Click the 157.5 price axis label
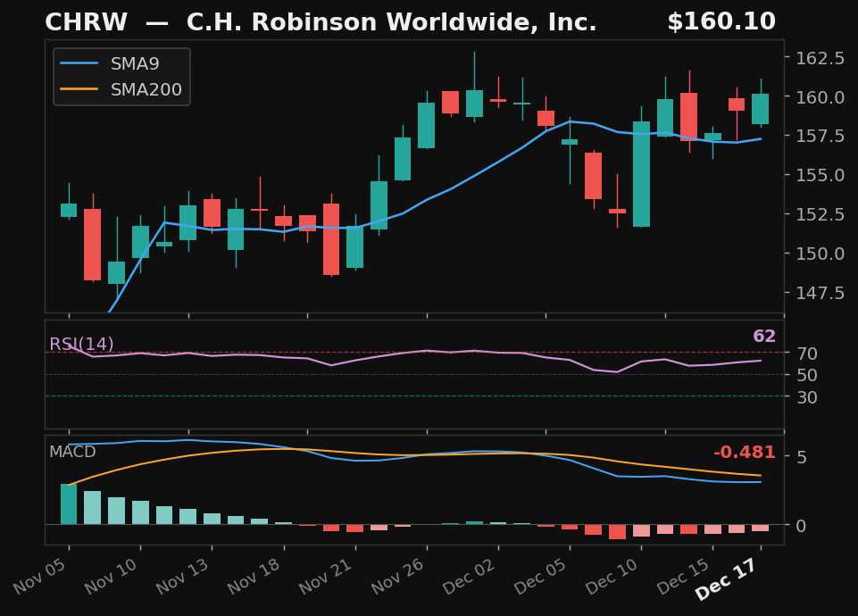Viewport: 858px width, 616px height. [x=820, y=137]
